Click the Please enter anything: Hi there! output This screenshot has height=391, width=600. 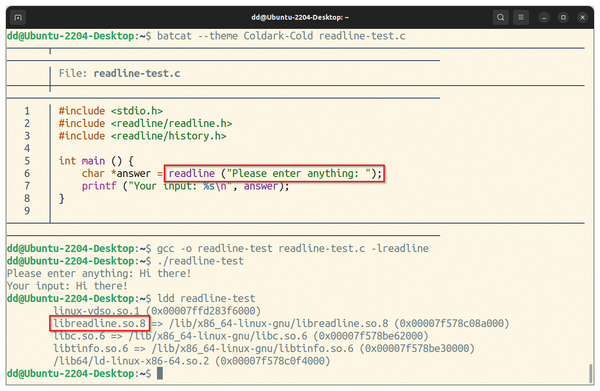tap(99, 274)
